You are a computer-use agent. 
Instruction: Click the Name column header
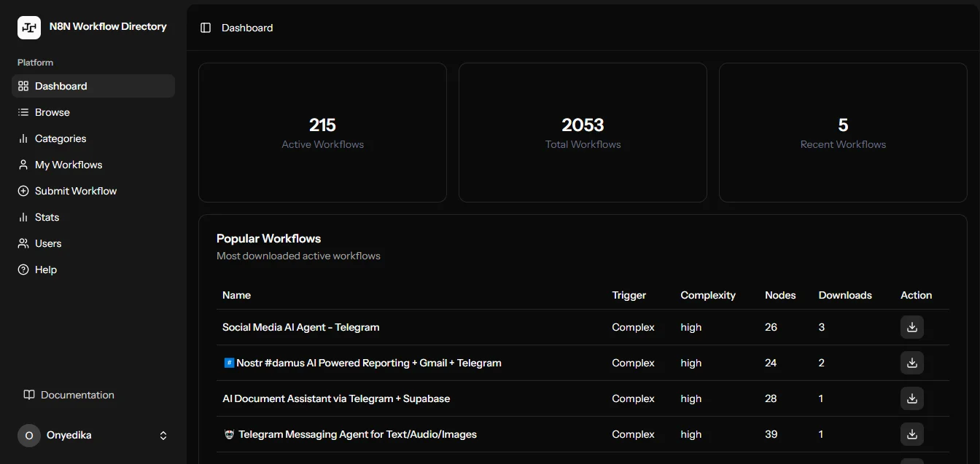click(236, 295)
